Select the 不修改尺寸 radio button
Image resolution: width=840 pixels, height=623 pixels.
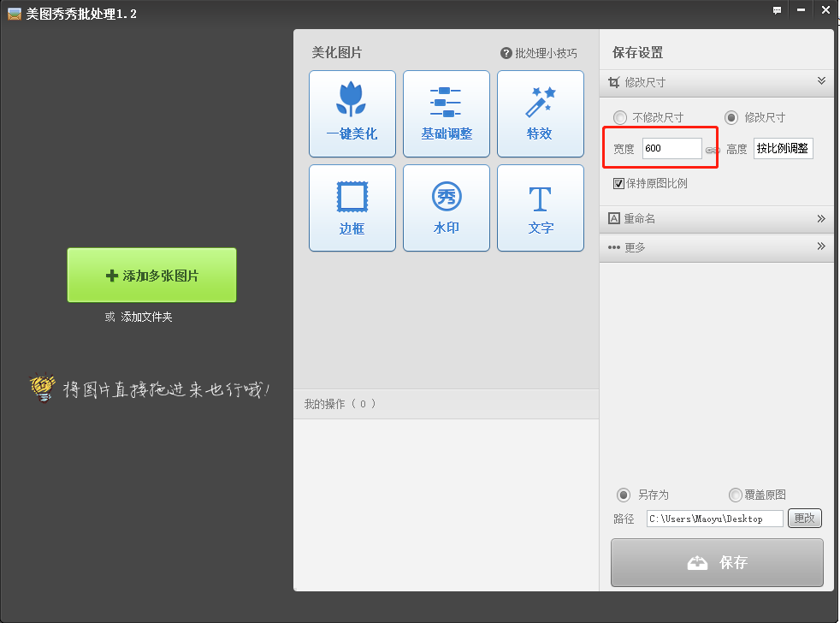pos(620,117)
